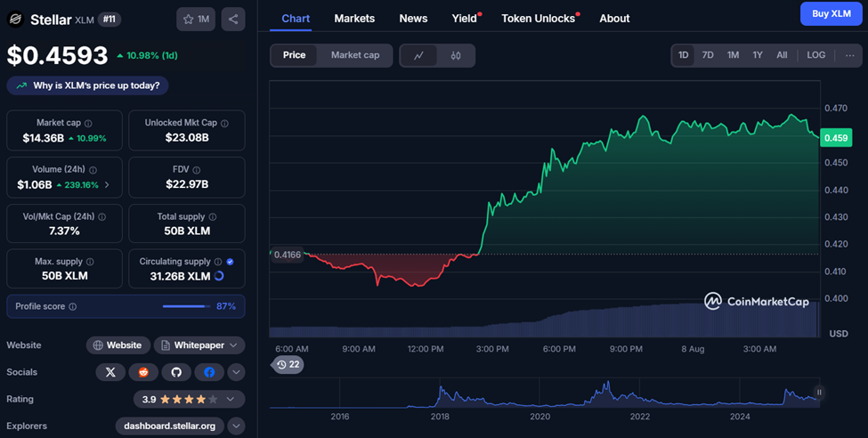Click the $14.36B market cap value

(x=44, y=138)
